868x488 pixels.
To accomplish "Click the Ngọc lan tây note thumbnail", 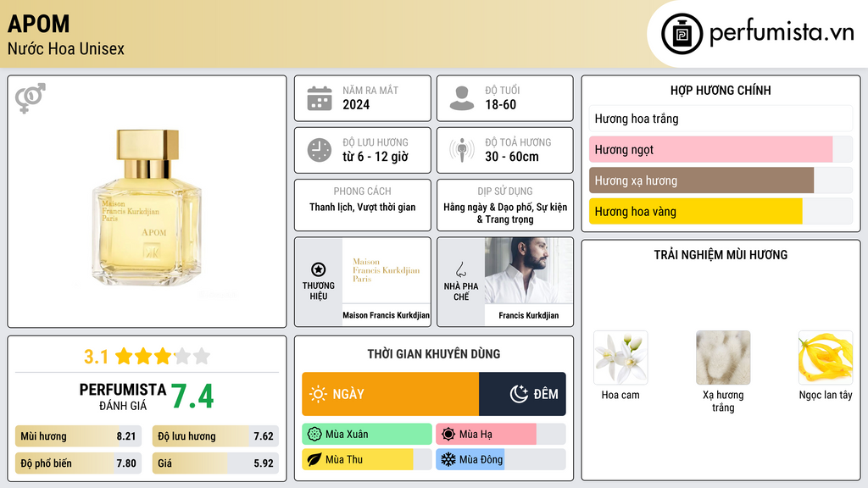I will [826, 358].
